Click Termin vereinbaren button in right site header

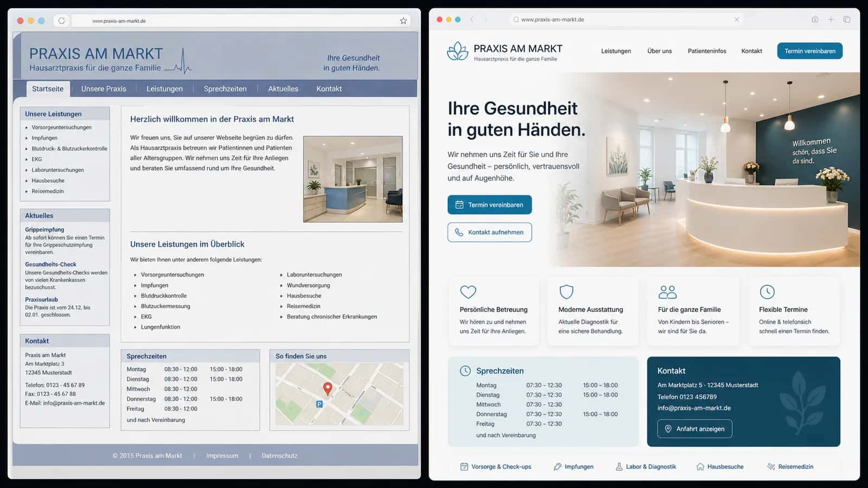810,51
